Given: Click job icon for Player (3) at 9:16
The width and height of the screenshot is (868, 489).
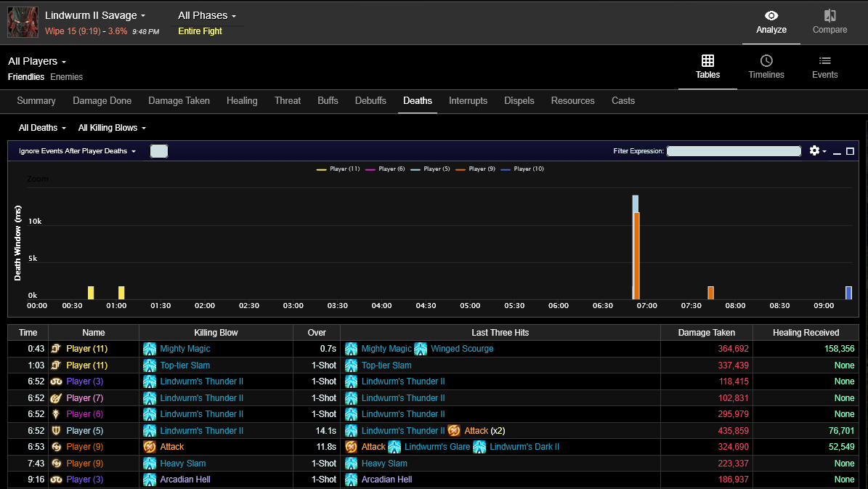Looking at the screenshot, I should coord(56,480).
